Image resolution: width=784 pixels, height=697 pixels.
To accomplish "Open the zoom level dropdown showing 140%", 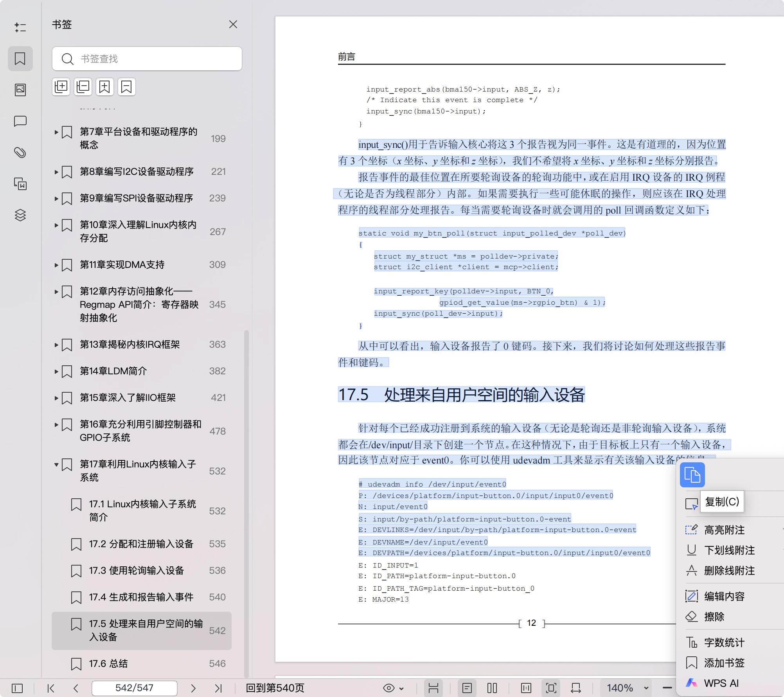I will (x=624, y=687).
